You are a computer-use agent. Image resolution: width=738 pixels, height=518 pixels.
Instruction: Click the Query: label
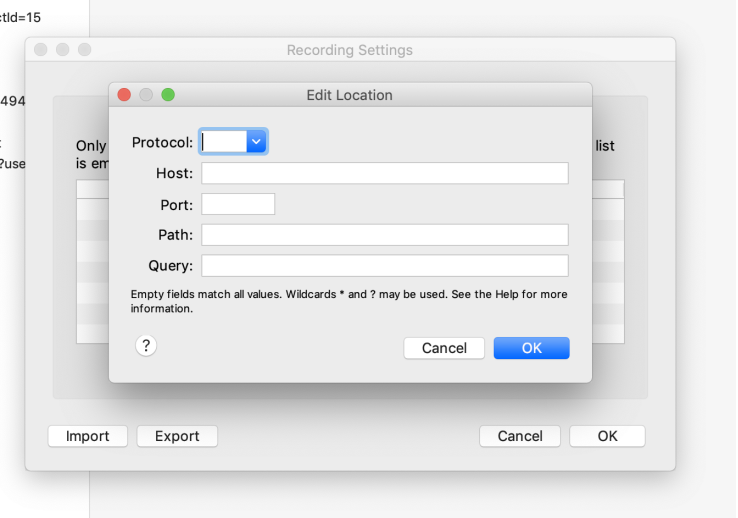click(x=170, y=266)
